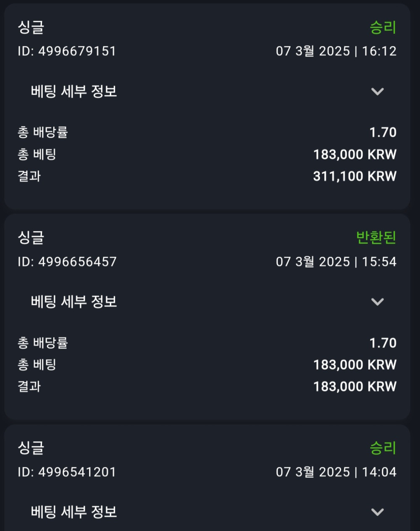The height and width of the screenshot is (531, 420).
Task: Click the timestamp 07 3월 2025 | 16:12
Action: pyautogui.click(x=336, y=51)
